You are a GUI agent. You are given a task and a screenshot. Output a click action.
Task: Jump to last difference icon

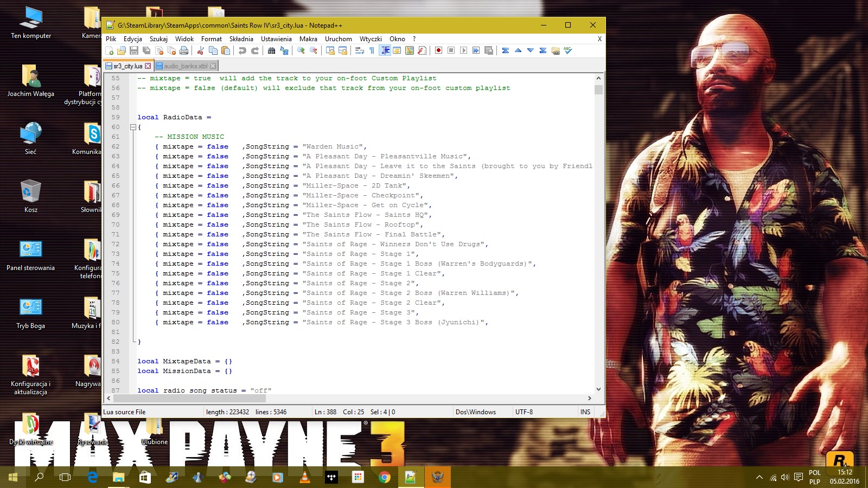(x=542, y=50)
